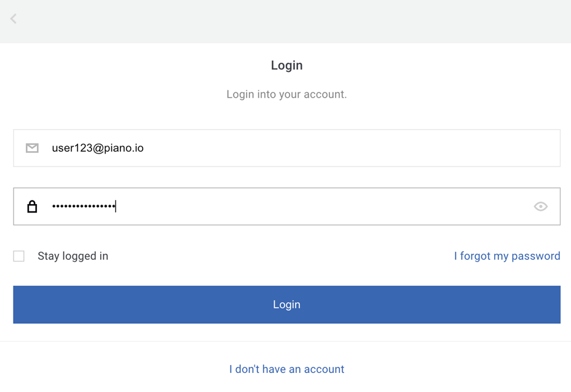
Task: Click the blue Login button
Action: pyautogui.click(x=286, y=304)
